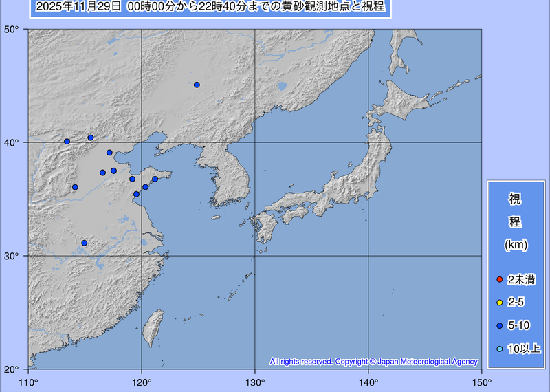Select the isolated observation dot near 36°N 114°E
Image resolution: width=550 pixels, height=392 pixels.
[x=75, y=187]
